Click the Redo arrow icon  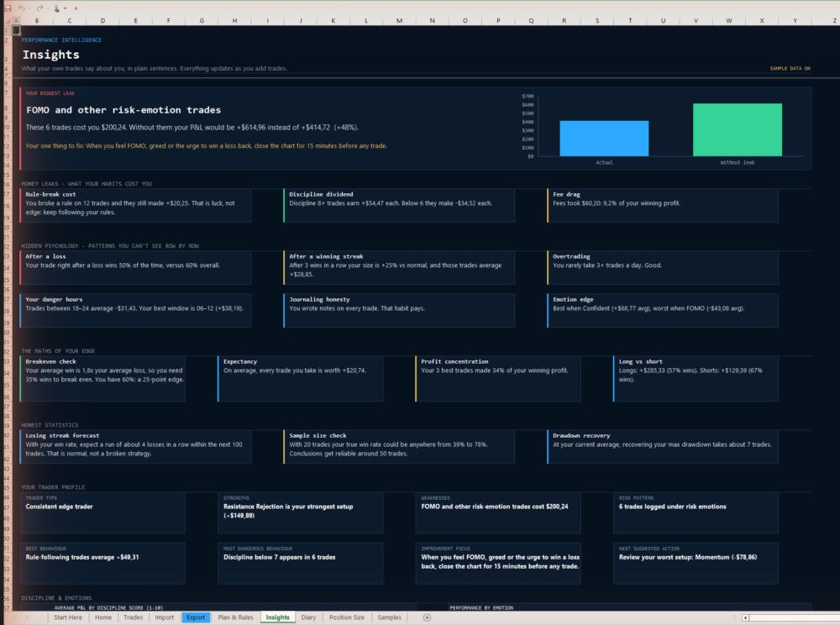[39, 8]
